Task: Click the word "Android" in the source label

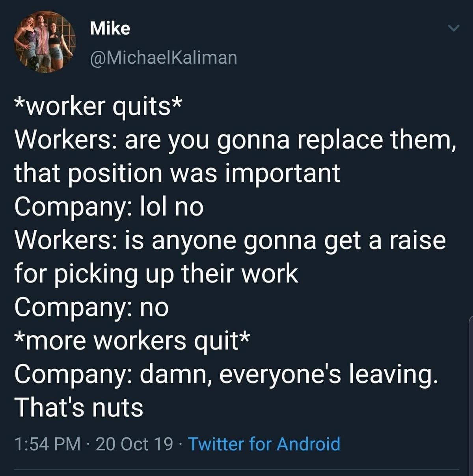Action: click(308, 444)
